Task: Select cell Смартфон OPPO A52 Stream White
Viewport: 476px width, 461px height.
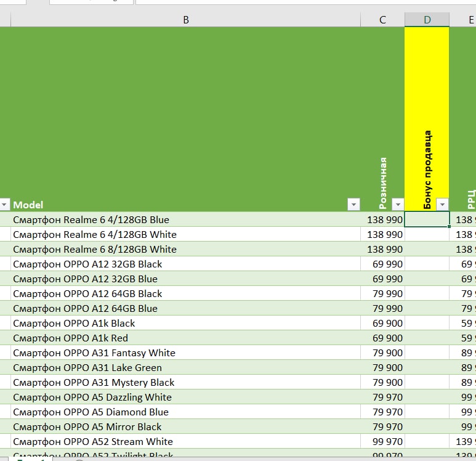Action: [x=185, y=441]
